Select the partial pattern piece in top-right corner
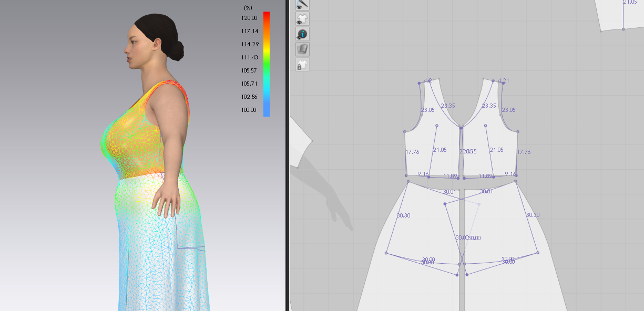Screen dimensions: 644x311 click(x=619, y=14)
